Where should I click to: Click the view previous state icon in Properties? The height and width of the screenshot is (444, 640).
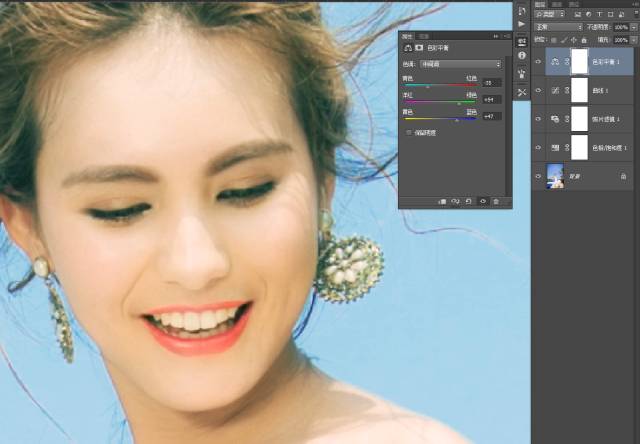point(456,202)
